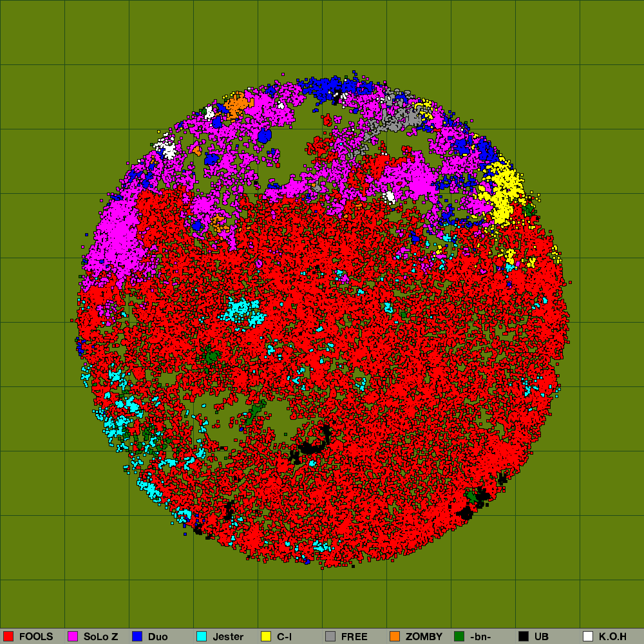Click the black UB legend swatch
Image resolution: width=644 pixels, height=644 pixels.
(524, 636)
